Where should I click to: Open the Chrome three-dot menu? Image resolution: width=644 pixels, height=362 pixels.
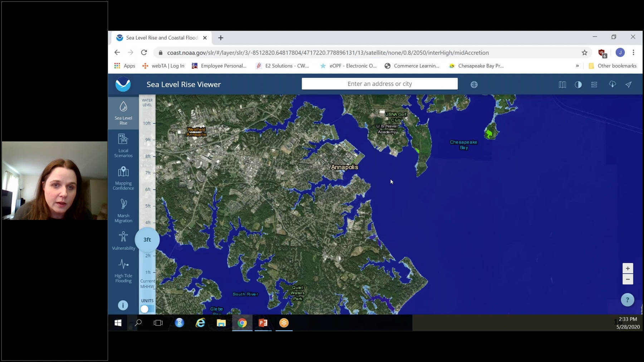[633, 53]
